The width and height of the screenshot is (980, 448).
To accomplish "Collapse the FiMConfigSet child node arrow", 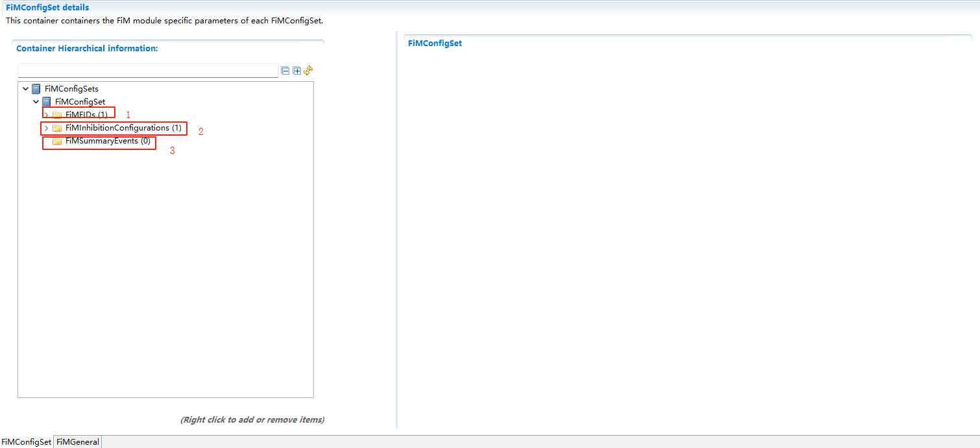I will point(36,102).
